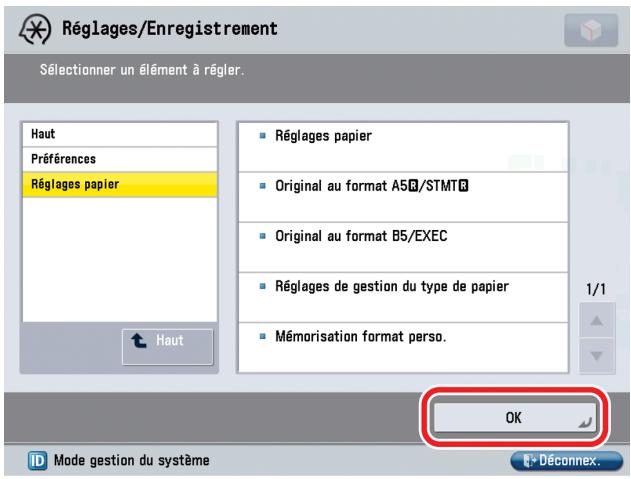
Task: Click the OK button
Action: tap(514, 417)
